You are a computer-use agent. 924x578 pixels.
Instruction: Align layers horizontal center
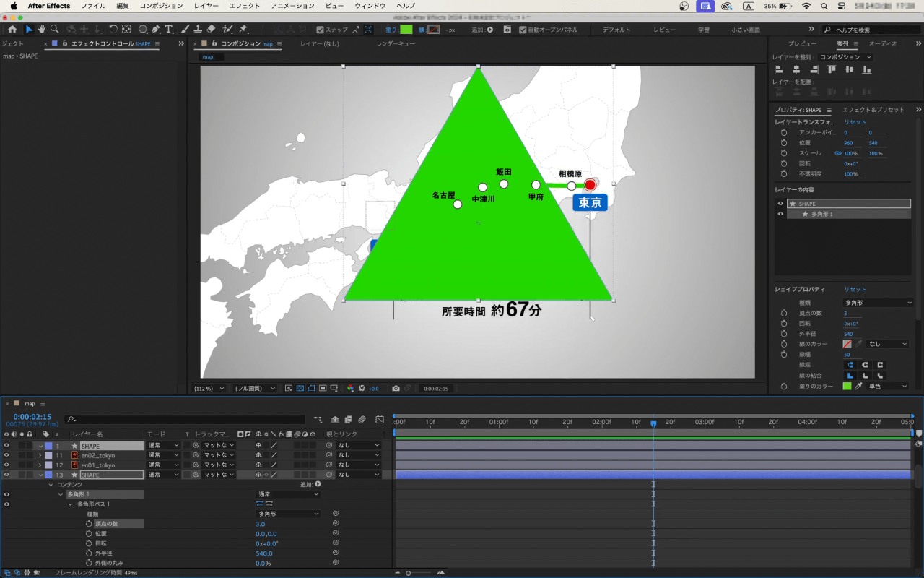coord(796,69)
